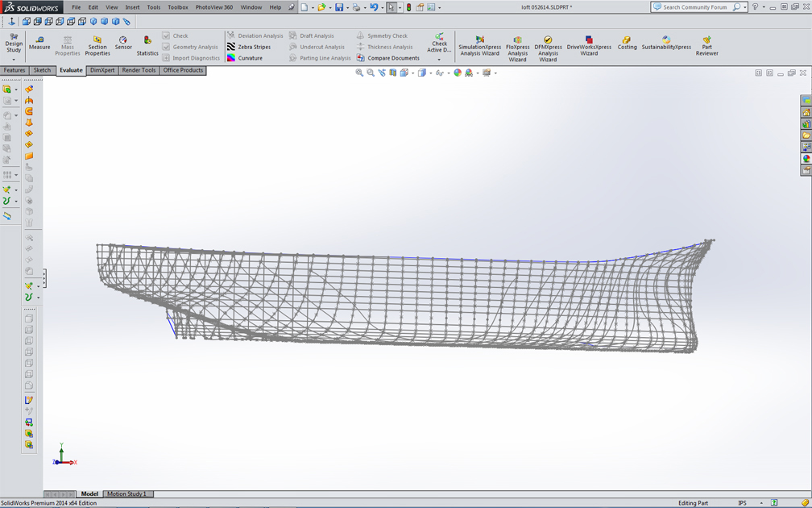The width and height of the screenshot is (812, 508).
Task: Toggle Curvature display
Action: coord(244,58)
